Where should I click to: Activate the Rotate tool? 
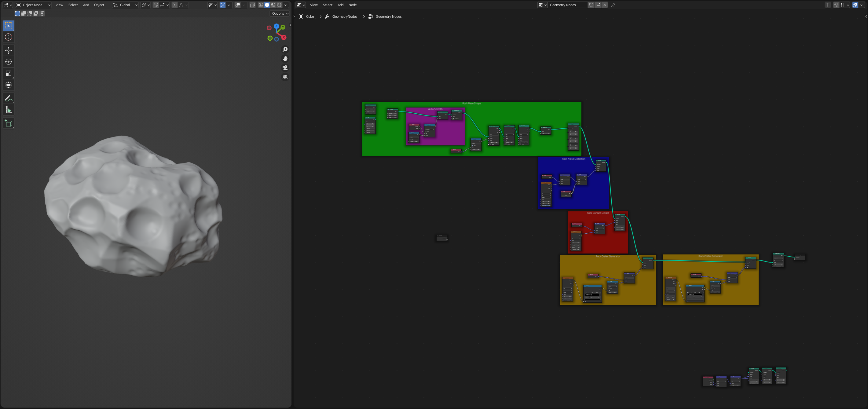point(9,62)
